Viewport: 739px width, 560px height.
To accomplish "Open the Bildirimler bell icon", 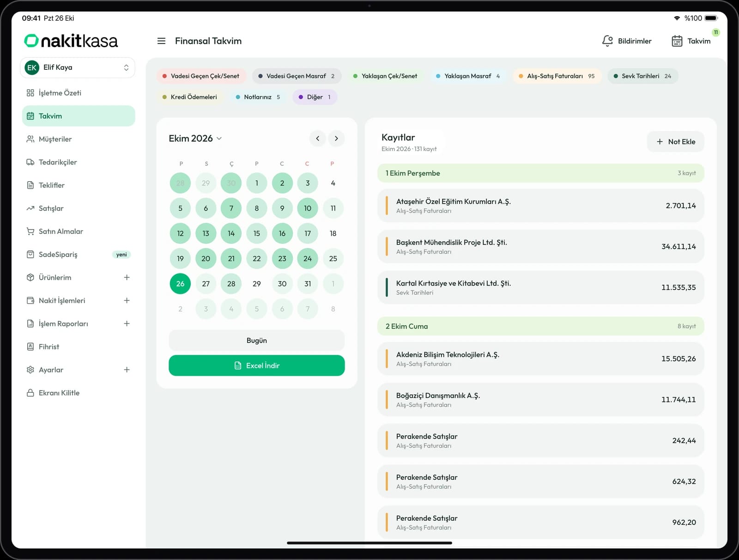I will 607,41.
